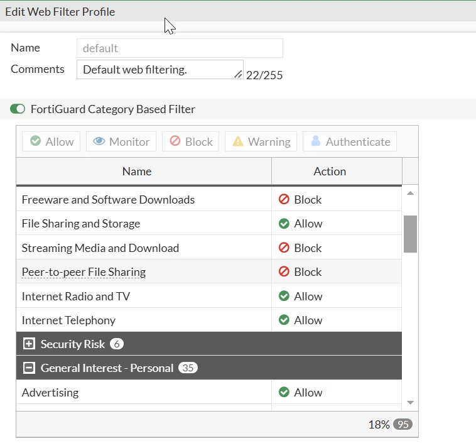Click the General Interest count badge 35

[188, 368]
